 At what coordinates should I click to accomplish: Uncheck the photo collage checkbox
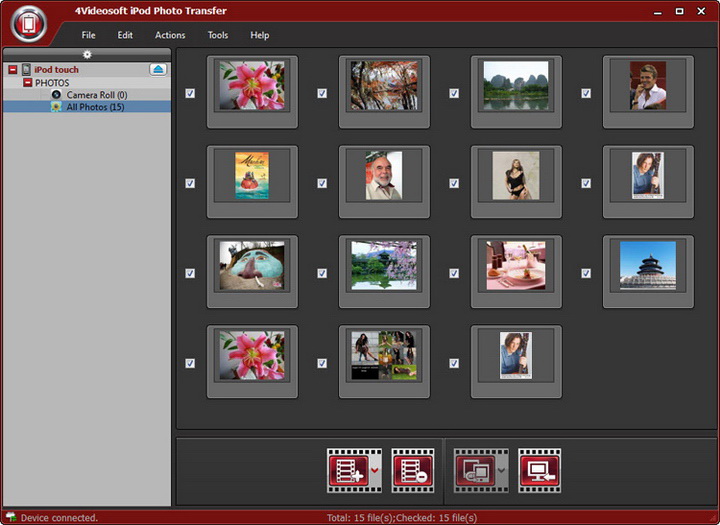322,363
